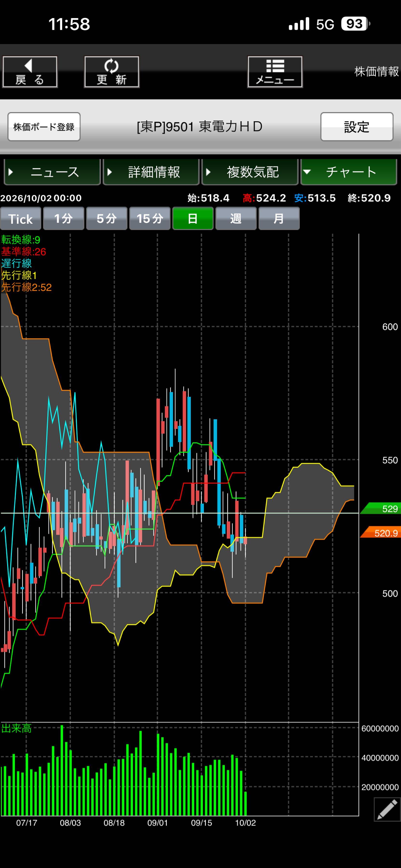Expand the 複数気配 section
Image resolution: width=401 pixels, height=868 pixels.
pos(250,172)
